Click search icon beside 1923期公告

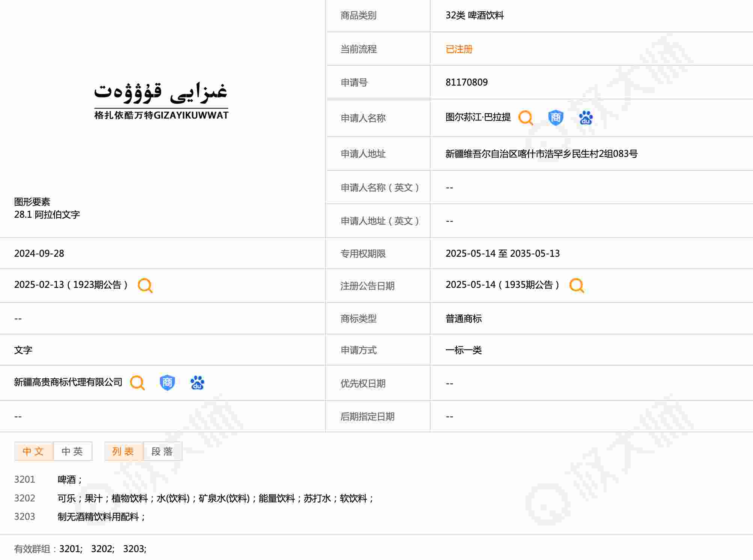[145, 285]
